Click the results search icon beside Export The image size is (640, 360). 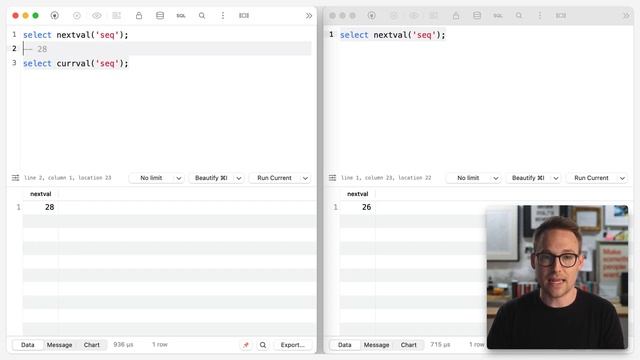[x=263, y=345]
